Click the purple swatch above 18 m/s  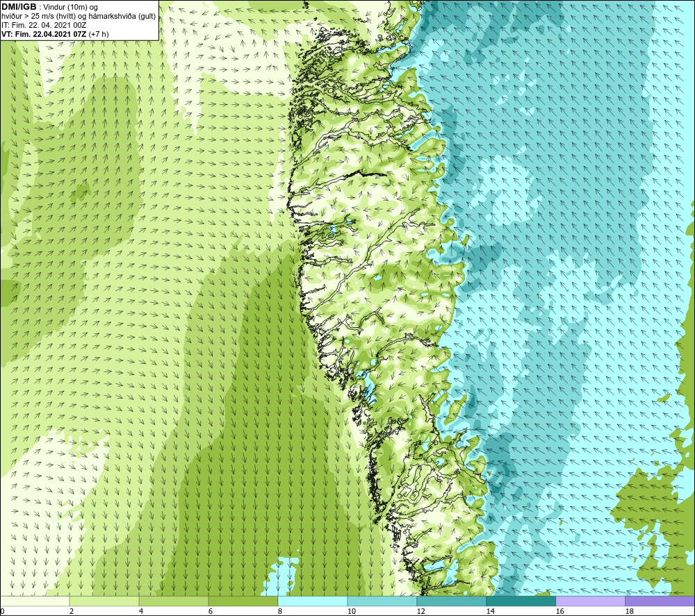coord(660,601)
